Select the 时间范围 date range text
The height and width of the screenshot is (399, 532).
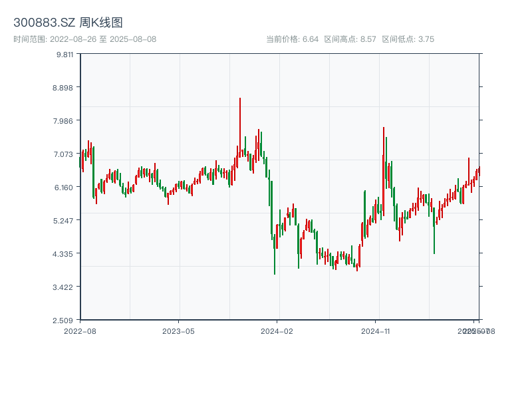tap(84, 39)
